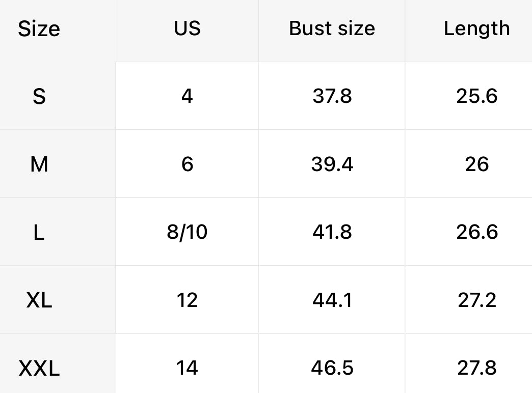Screen dimensions: 532x393
Task: Click the 27.2 length cell
Action: pyautogui.click(x=476, y=300)
